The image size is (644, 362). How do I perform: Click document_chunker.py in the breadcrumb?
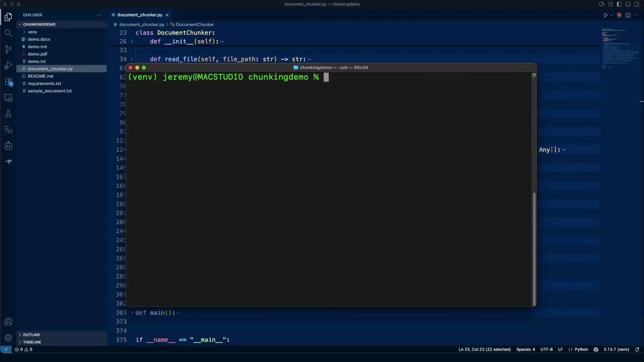142,24
